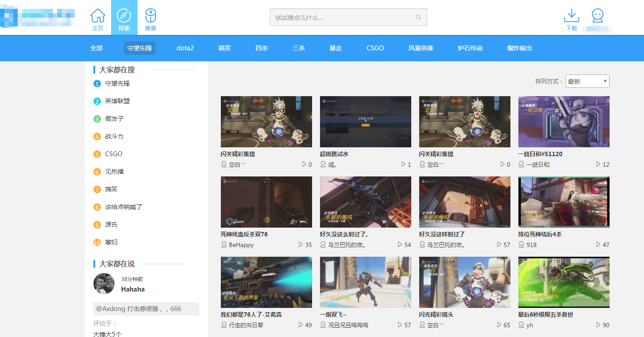Open the 最后6秒极限五杀救世 video thumbnail
The image size is (644, 337).
click(x=564, y=282)
